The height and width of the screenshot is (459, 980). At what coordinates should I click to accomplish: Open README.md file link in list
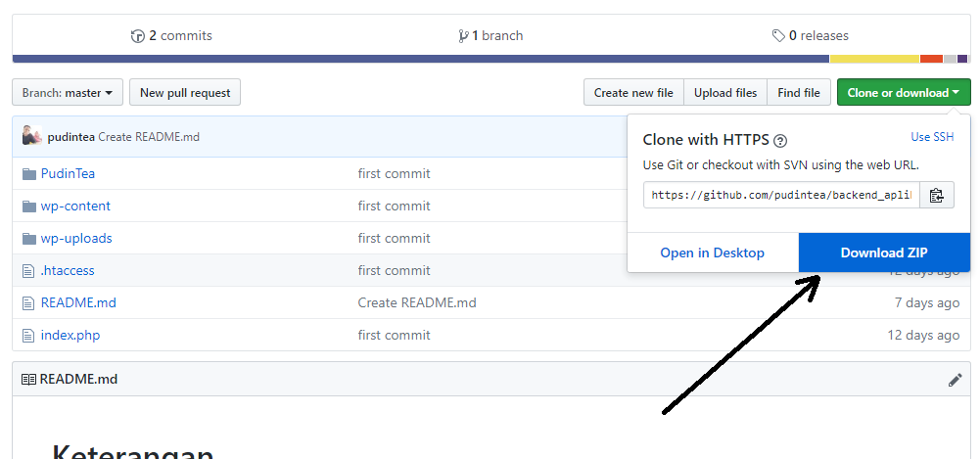click(78, 303)
